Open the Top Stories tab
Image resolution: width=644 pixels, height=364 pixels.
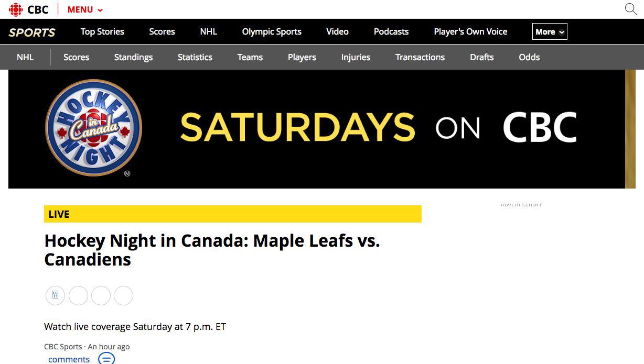click(x=102, y=31)
